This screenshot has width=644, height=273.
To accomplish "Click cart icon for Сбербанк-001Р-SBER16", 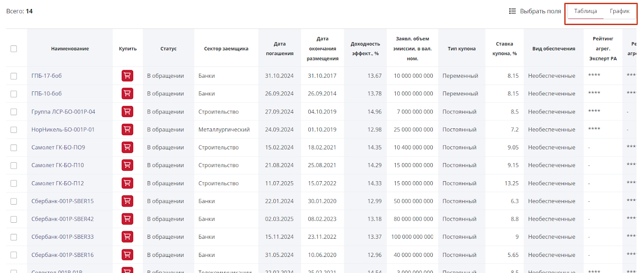I will 127,255.
